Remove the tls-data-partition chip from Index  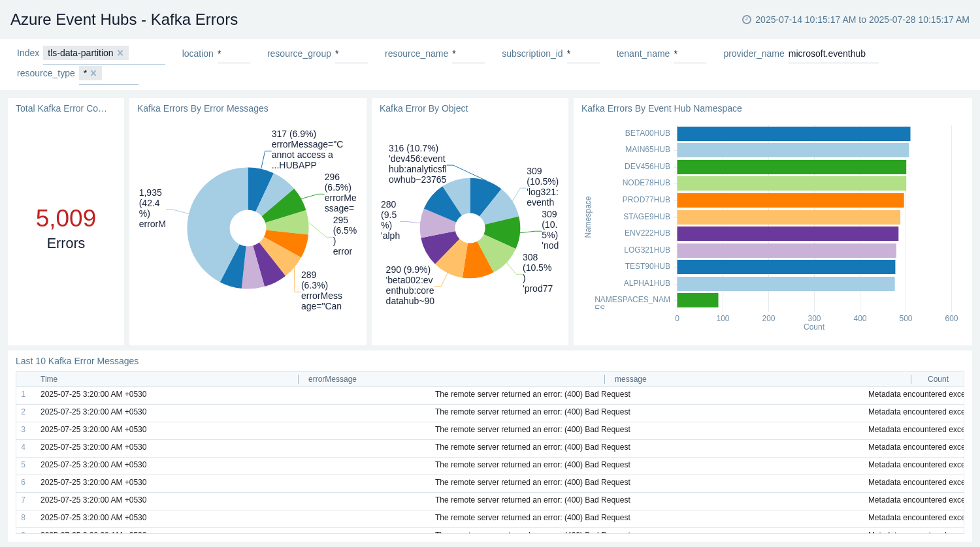click(120, 53)
